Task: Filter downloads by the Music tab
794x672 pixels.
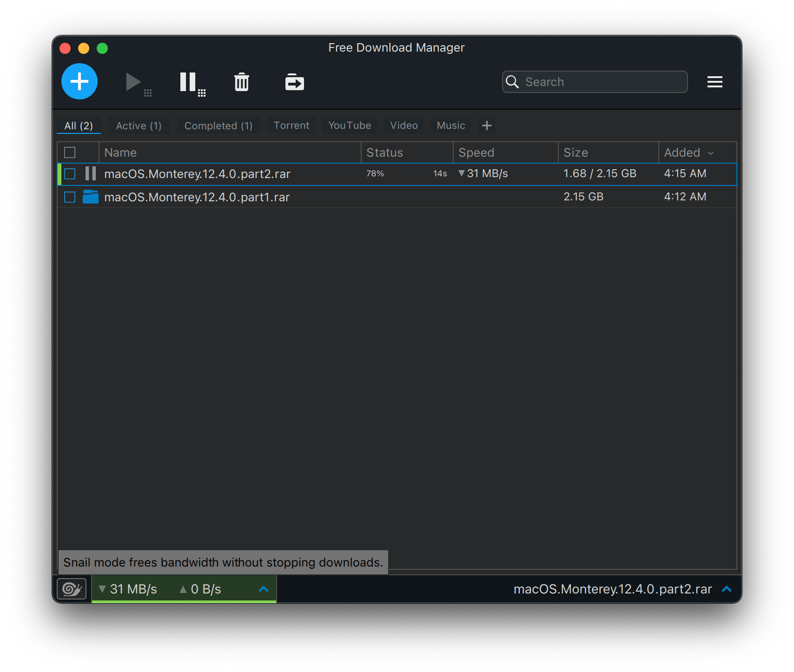Action: coord(451,125)
